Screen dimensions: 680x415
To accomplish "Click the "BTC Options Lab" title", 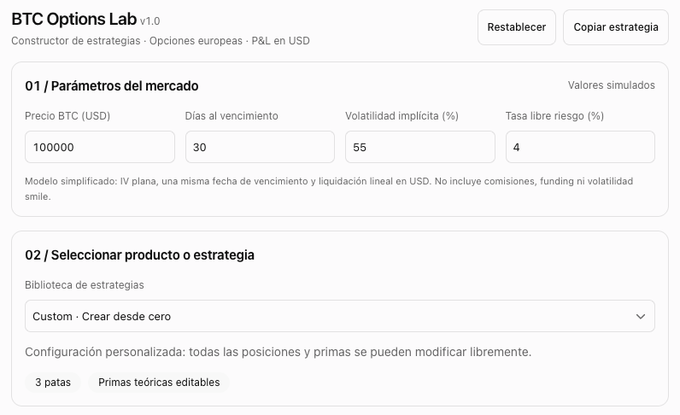I will coord(74,19).
